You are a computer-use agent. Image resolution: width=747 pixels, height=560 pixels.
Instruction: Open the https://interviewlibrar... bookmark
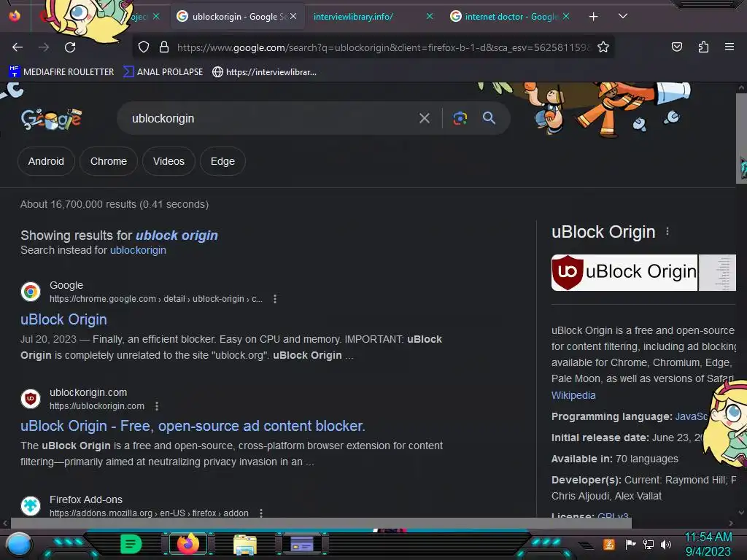pyautogui.click(x=264, y=72)
